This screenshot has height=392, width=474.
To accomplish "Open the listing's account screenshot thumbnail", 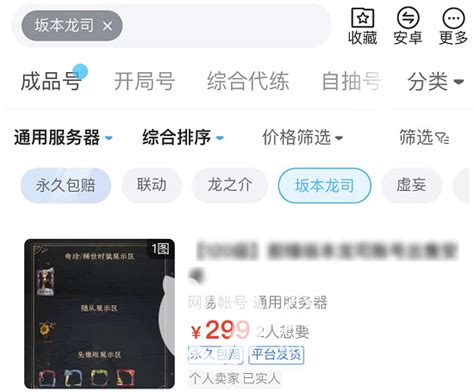I will [x=99, y=314].
